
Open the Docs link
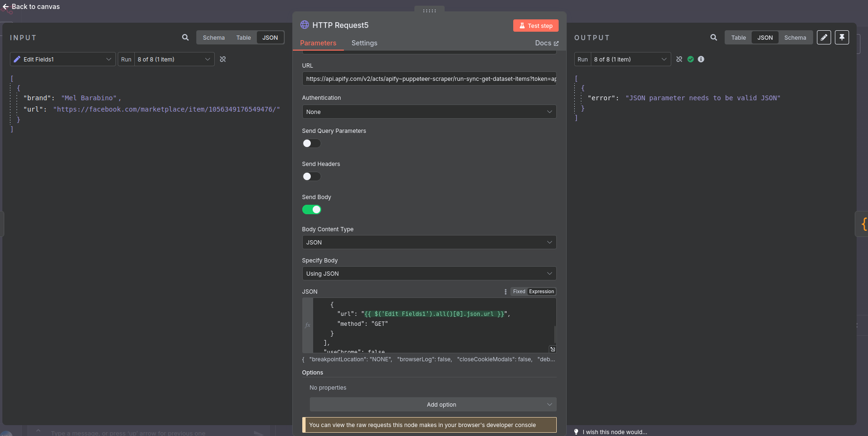pyautogui.click(x=547, y=43)
